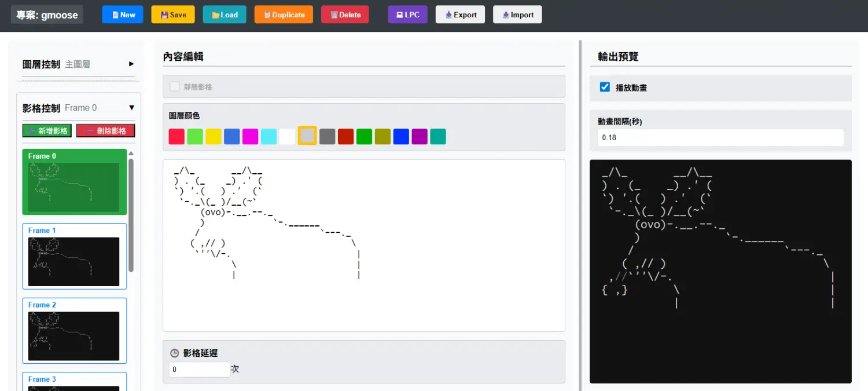The width and height of the screenshot is (868, 391).
Task: Save the project with Save button
Action: coord(173,14)
